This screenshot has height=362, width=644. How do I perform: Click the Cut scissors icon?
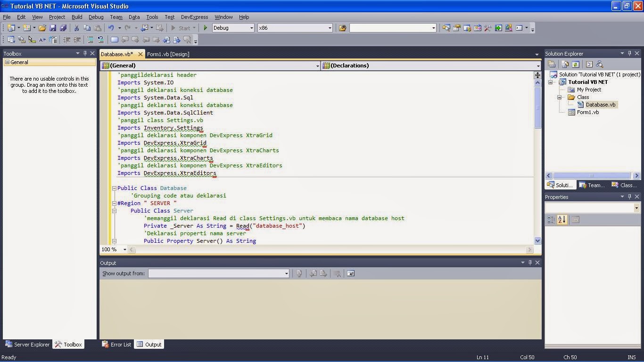tap(76, 28)
